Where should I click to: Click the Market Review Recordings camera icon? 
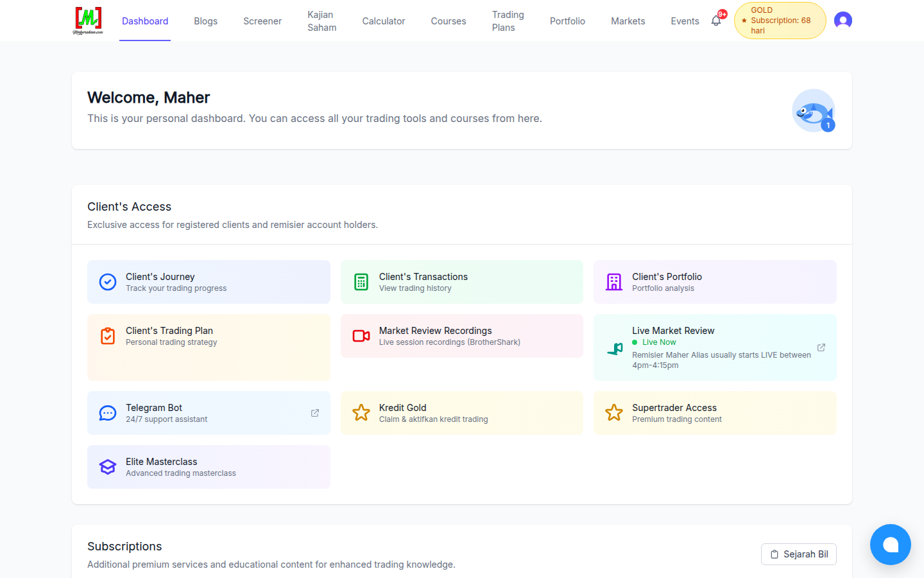[361, 336]
